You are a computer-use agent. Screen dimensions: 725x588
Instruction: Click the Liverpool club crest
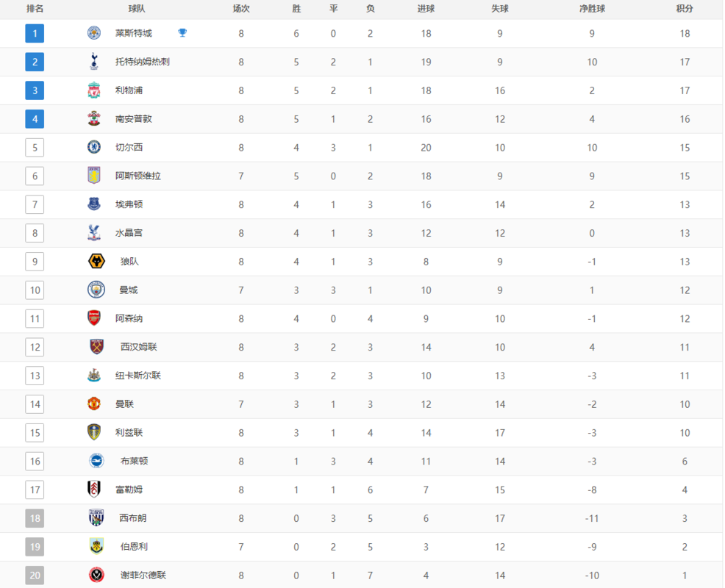pos(94,90)
